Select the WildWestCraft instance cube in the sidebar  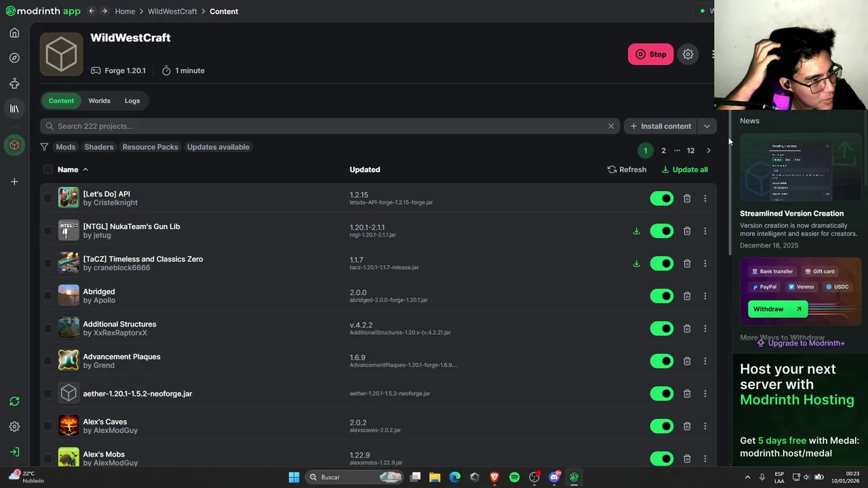coord(14,145)
